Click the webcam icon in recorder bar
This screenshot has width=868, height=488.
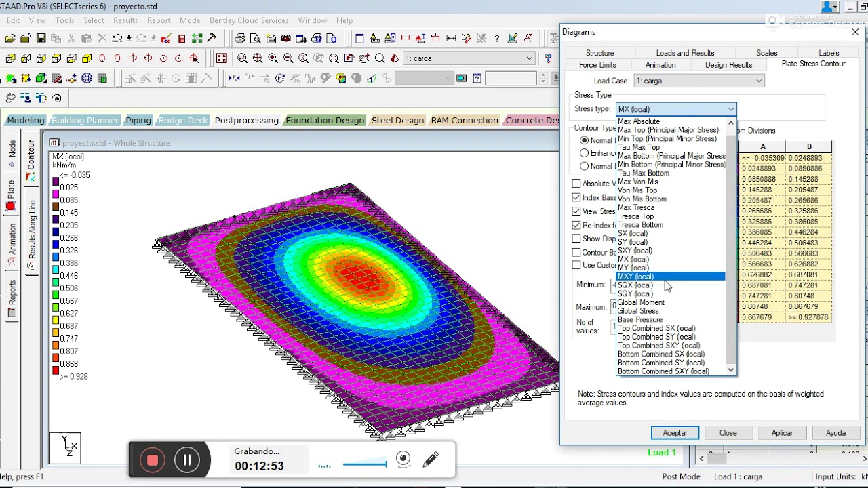(403, 460)
